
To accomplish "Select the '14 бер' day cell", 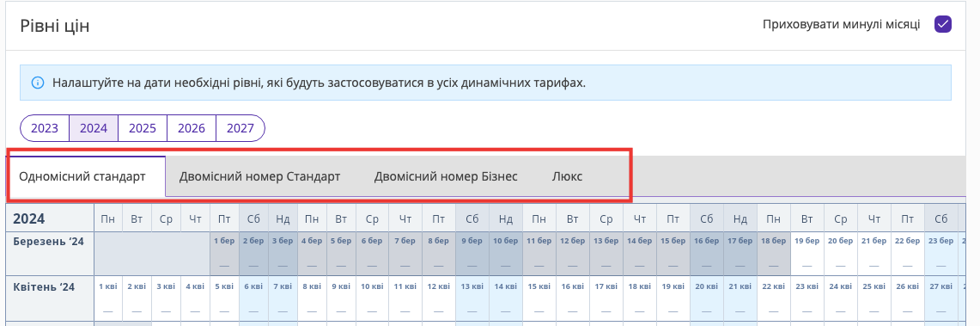I will tap(639, 254).
